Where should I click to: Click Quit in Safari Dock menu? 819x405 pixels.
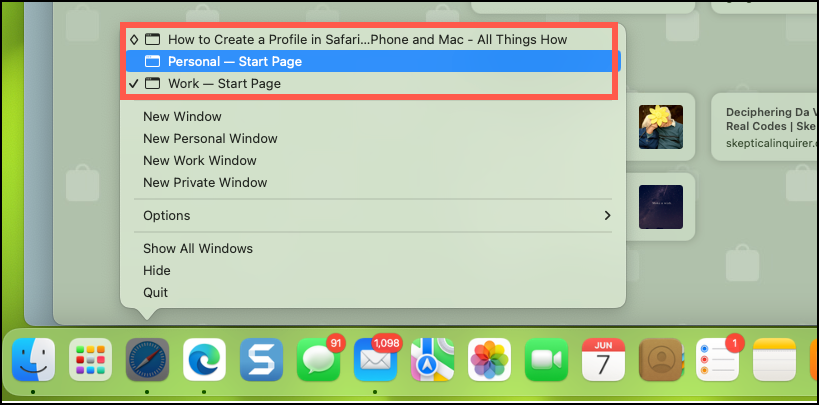click(x=373, y=292)
